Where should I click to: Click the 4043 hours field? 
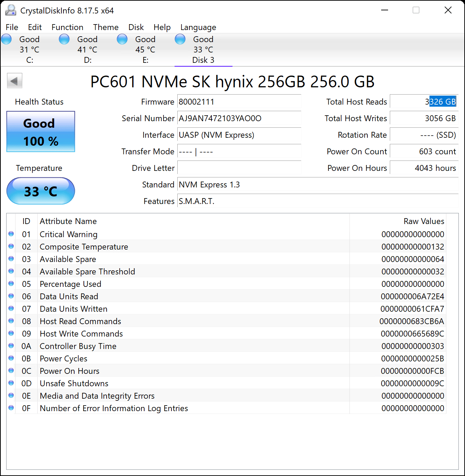pos(424,168)
